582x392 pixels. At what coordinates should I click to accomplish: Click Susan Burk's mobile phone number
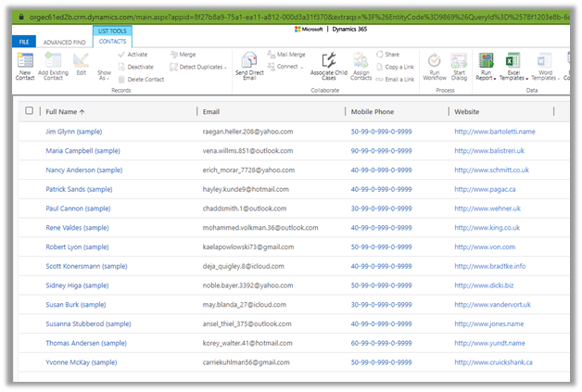pyautogui.click(x=381, y=305)
